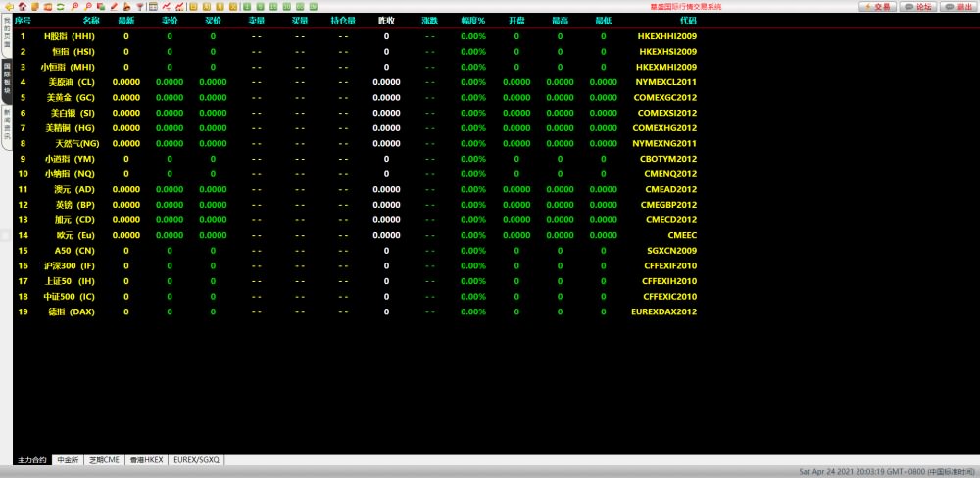Select the 欧元 (Eu) row

(x=357, y=235)
